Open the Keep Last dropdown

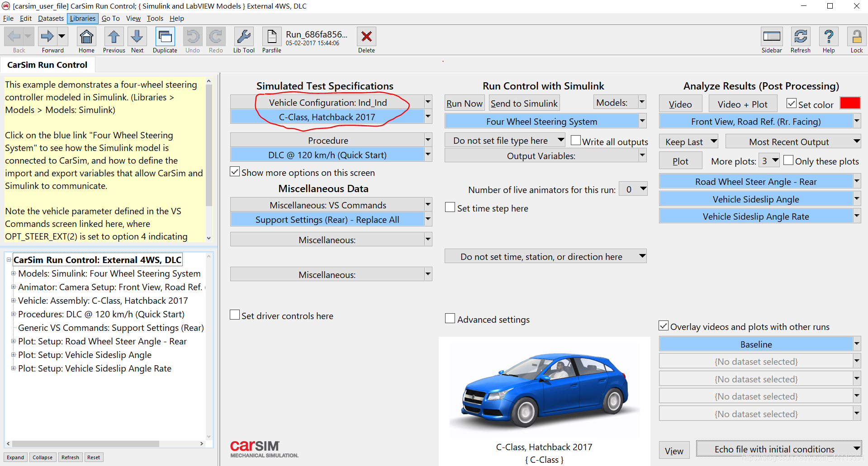[x=689, y=142]
